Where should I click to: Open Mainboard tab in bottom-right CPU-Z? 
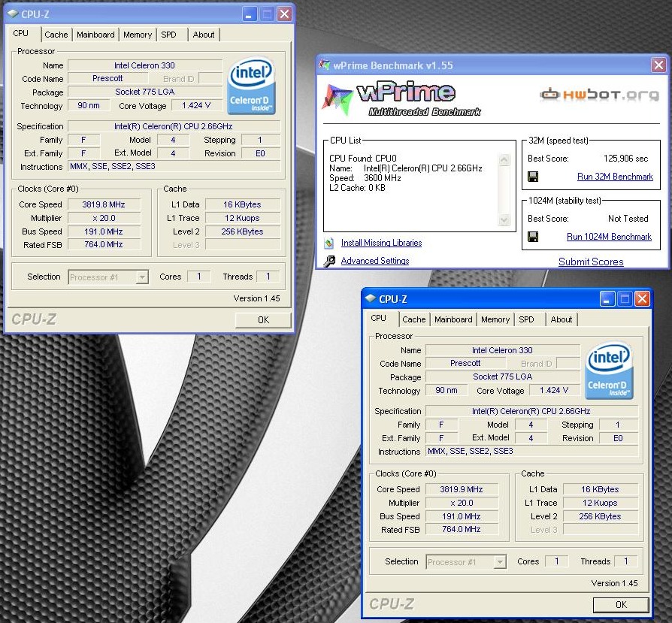coord(453,319)
